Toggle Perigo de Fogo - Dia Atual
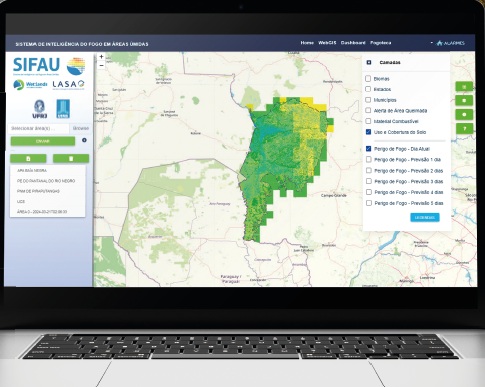The image size is (485, 387). (x=368, y=149)
